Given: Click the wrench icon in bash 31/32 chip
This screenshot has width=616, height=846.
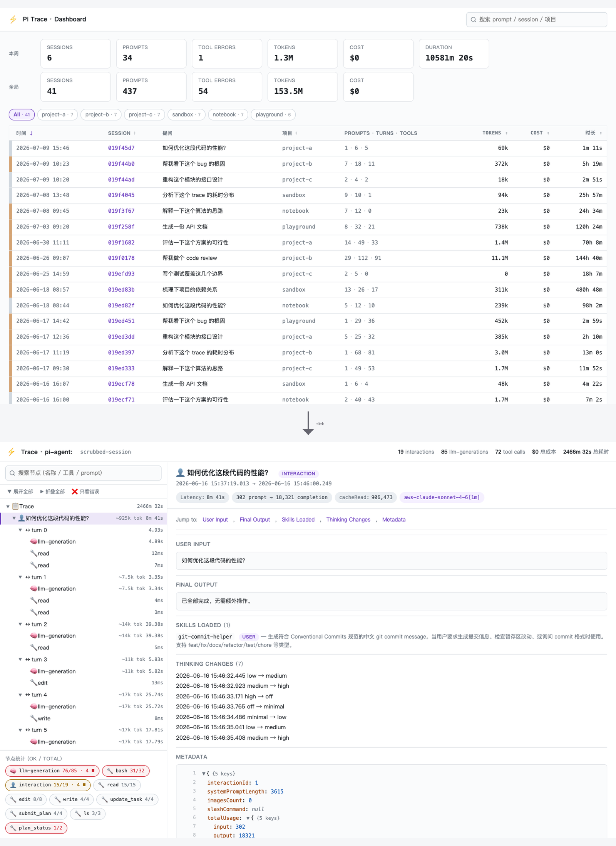Looking at the screenshot, I should pyautogui.click(x=110, y=771).
